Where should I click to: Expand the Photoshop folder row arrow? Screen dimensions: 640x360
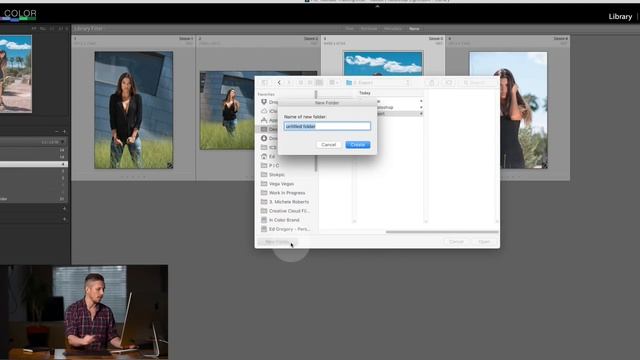(421, 107)
